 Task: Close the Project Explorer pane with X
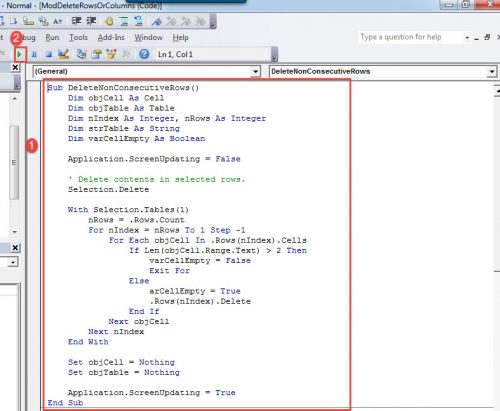click(15, 68)
